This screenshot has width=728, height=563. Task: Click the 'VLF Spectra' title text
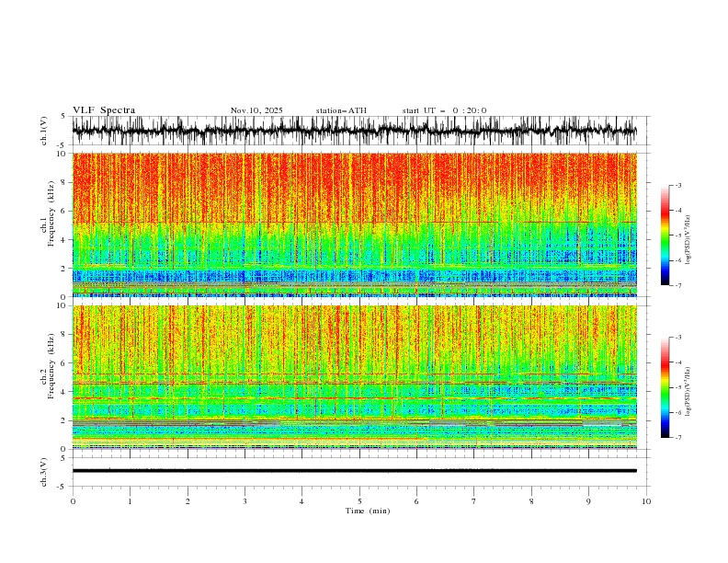pos(104,110)
